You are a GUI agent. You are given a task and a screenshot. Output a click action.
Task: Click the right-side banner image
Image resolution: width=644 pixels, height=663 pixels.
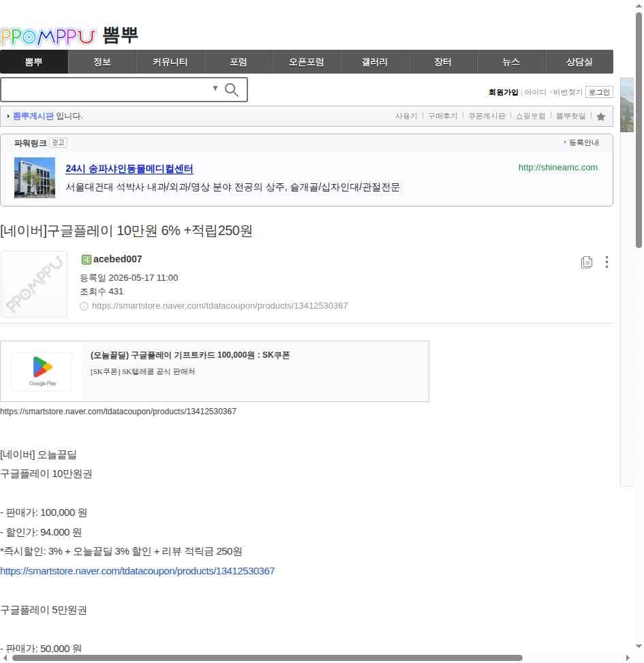627,105
